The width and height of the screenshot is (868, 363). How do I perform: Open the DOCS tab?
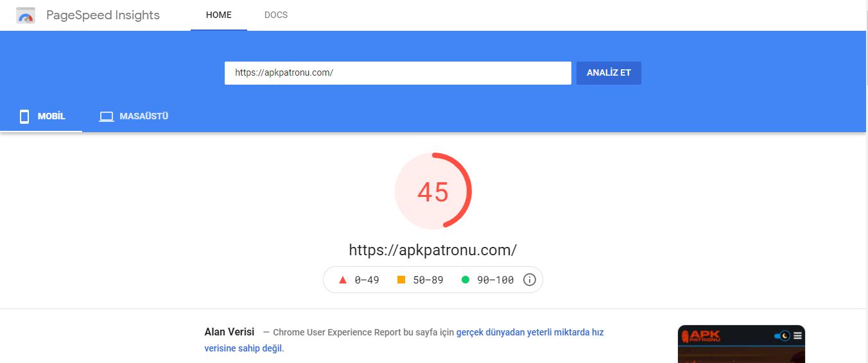[276, 15]
